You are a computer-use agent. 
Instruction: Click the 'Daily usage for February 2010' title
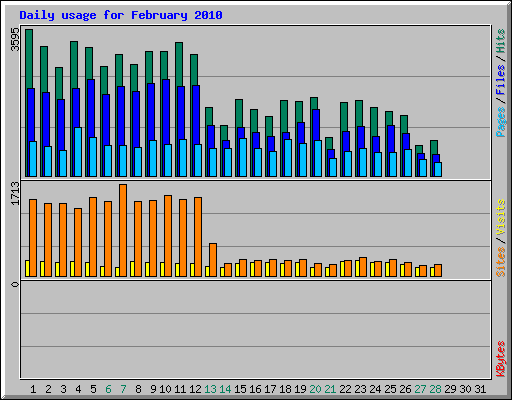click(121, 15)
